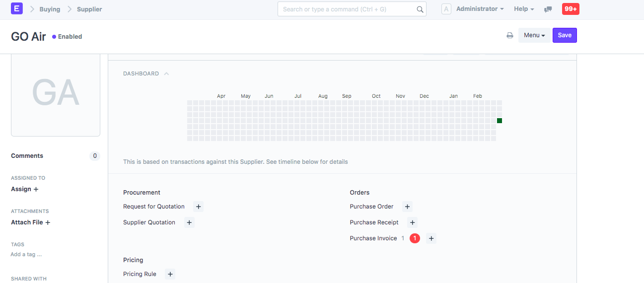Click the Orders heading
Image resolution: width=644 pixels, height=283 pixels.
[359, 193]
